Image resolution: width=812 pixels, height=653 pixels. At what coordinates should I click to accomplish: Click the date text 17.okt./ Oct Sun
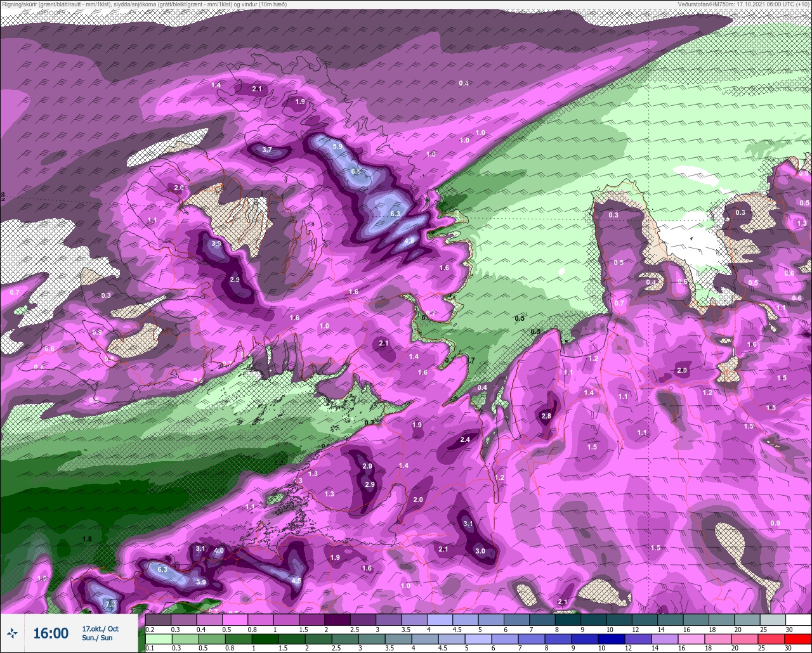coord(100,633)
